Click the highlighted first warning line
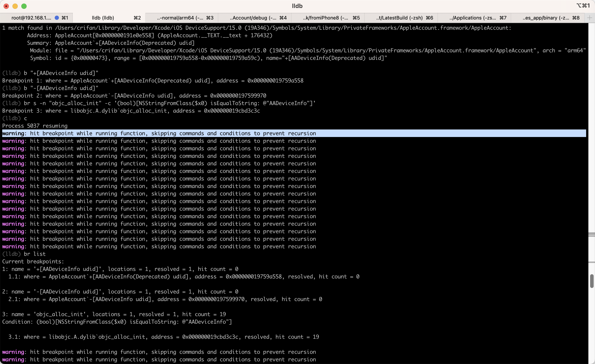Screen dimensions: 595x364 coord(294,133)
